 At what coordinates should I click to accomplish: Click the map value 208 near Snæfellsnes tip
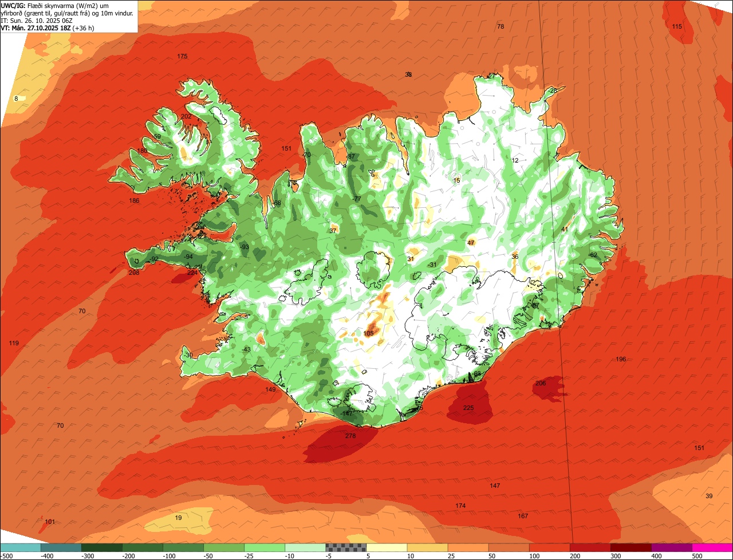pyautogui.click(x=134, y=273)
